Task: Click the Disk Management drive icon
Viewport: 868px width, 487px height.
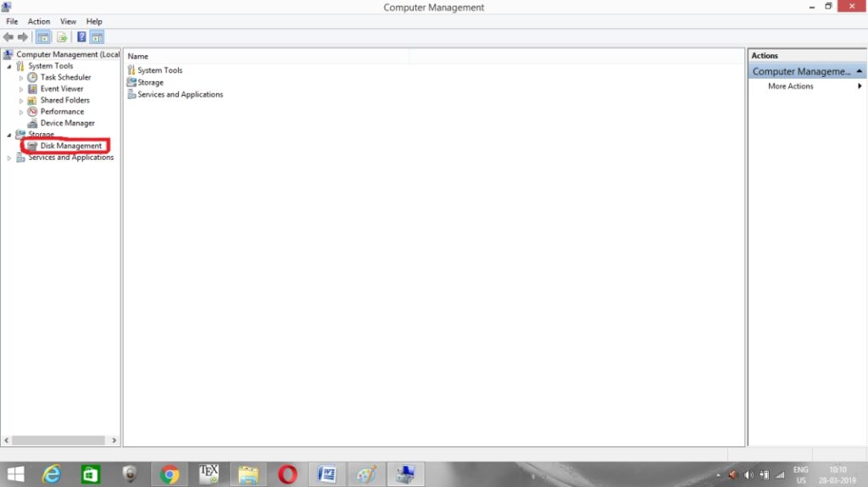Action: (32, 146)
